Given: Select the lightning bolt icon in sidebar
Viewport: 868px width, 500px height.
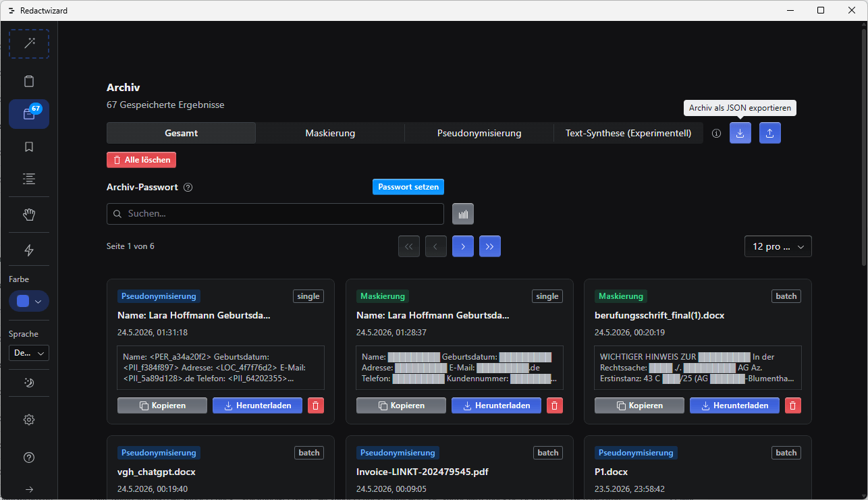Looking at the screenshot, I should click(29, 250).
